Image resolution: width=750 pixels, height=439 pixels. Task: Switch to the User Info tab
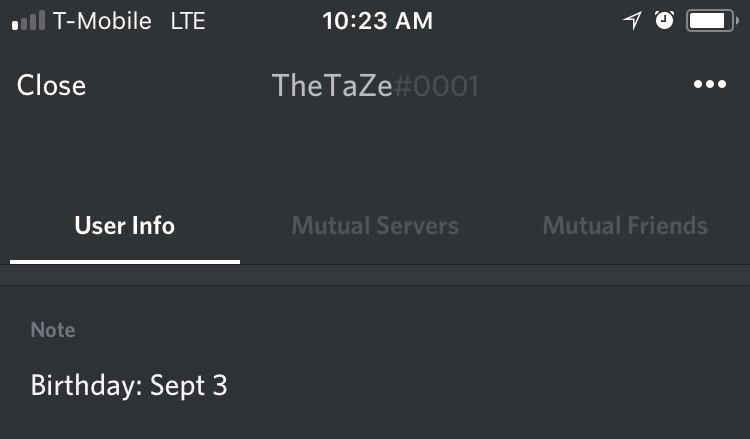pos(124,226)
